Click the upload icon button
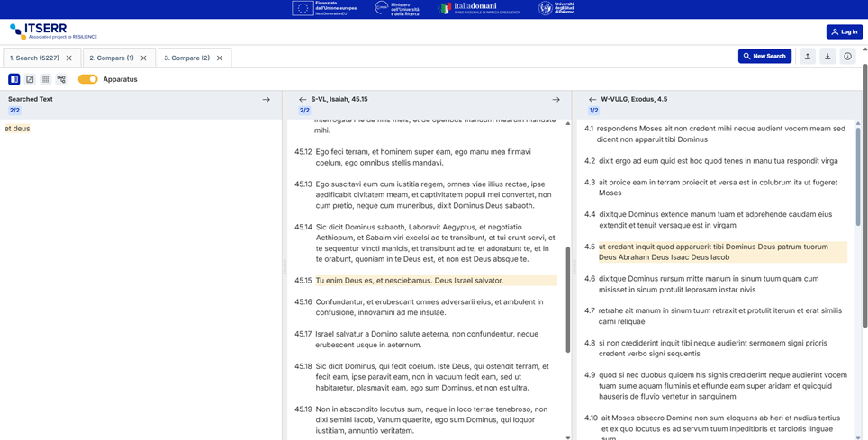This screenshot has width=868, height=440. pos(808,57)
